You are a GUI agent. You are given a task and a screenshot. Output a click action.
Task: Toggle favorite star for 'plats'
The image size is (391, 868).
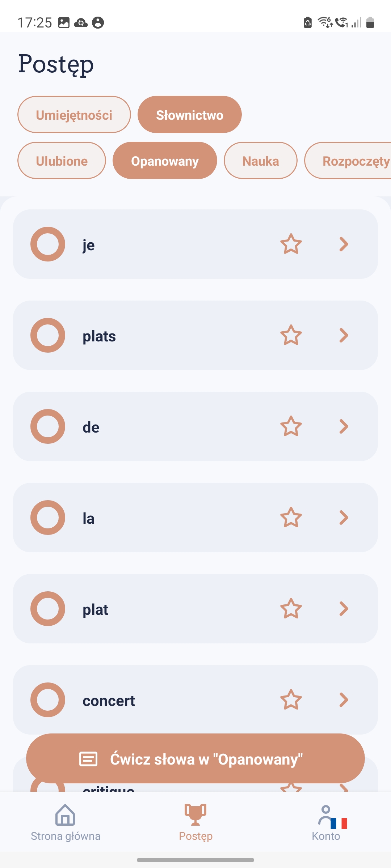coord(291,335)
